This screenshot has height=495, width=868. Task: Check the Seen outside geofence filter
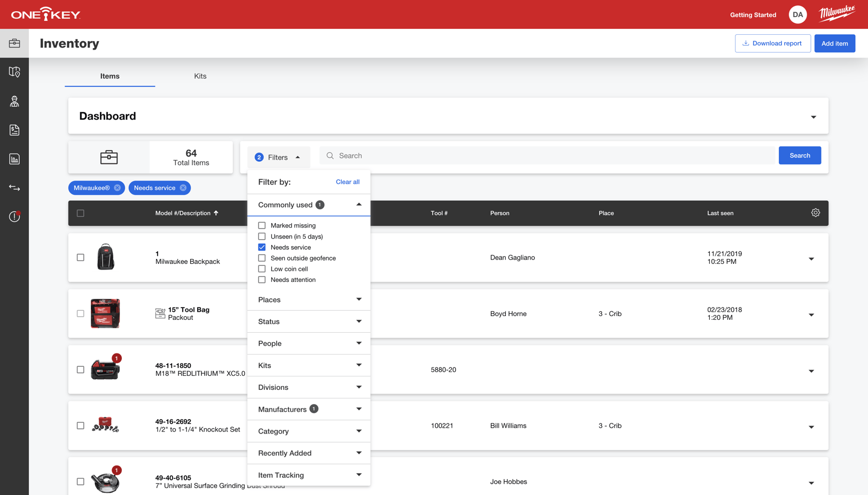pyautogui.click(x=262, y=258)
